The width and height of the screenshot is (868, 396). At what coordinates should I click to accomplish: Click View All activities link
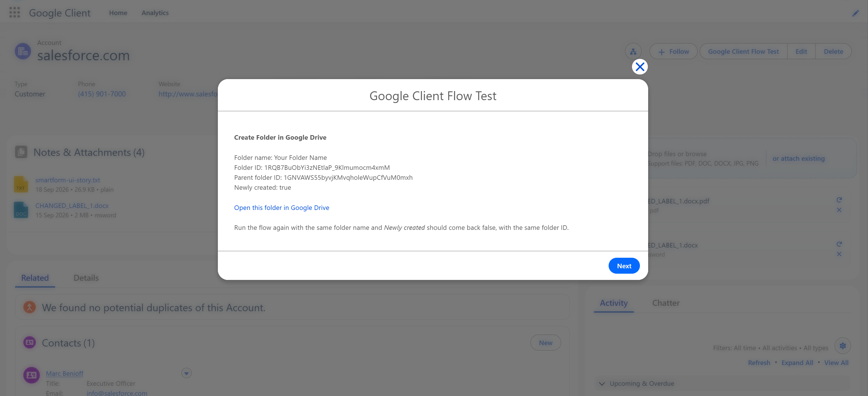point(836,363)
